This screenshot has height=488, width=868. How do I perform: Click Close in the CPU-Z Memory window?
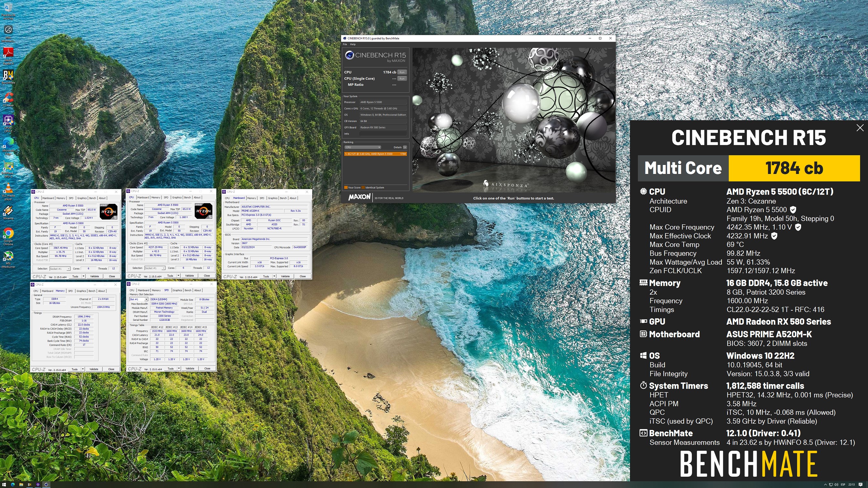point(111,369)
